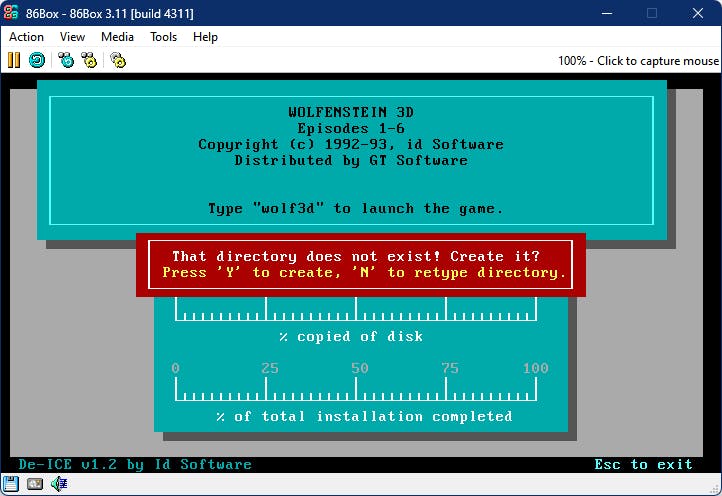The height and width of the screenshot is (496, 722).
Task: Click 'Copyright (c) 1992-93, id Software' line
Action: pos(351,144)
